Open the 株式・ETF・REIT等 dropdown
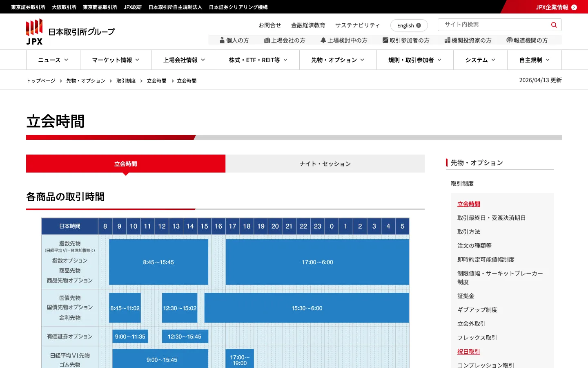588x368 pixels. pos(258,60)
